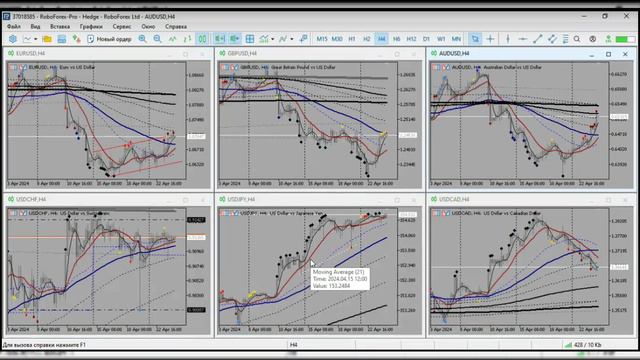Select the cursor mode tool
Image resolution: width=640 pixels, height=360 pixels.
tap(475, 39)
